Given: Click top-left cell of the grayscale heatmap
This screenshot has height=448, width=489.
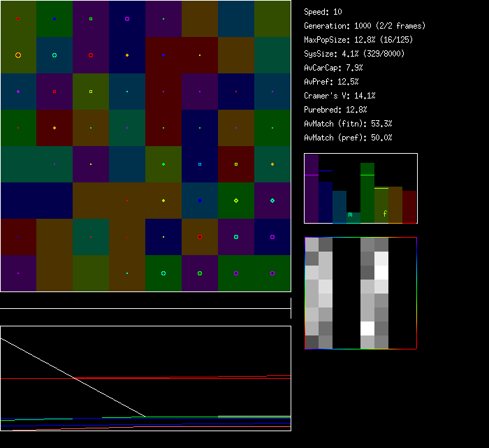Looking at the screenshot, I should 312,244.
